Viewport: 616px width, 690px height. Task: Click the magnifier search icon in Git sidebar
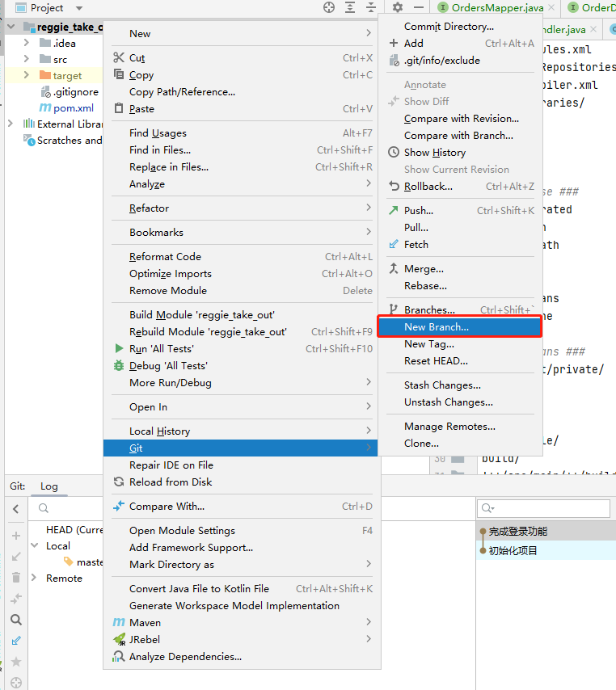coord(16,620)
